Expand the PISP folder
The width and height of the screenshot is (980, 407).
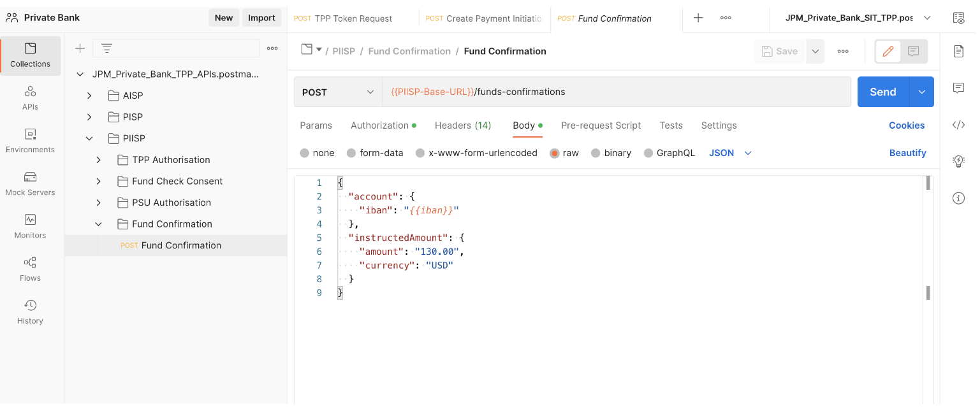tap(89, 117)
